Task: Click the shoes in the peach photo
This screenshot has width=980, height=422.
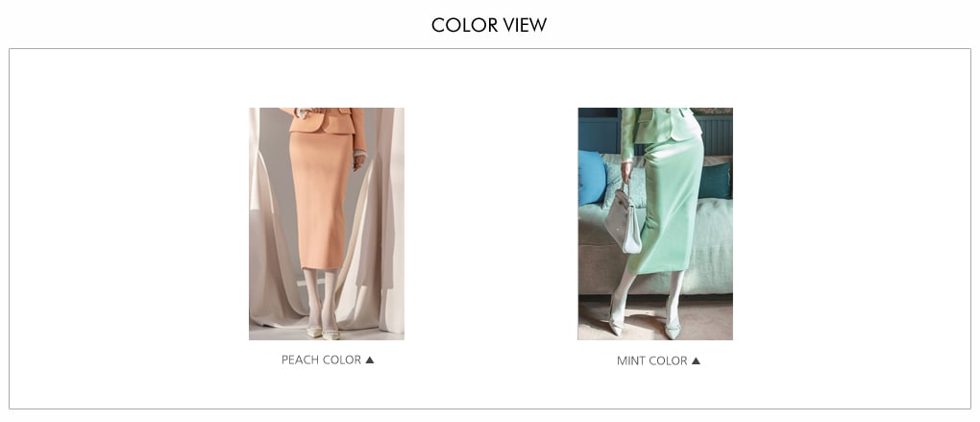Action: click(323, 333)
